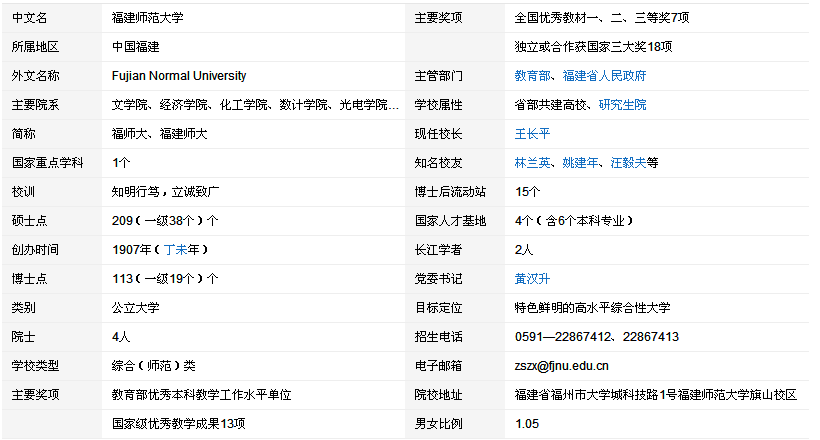Click the 1个 国家重点学科 value
820x440 pixels.
tap(121, 163)
